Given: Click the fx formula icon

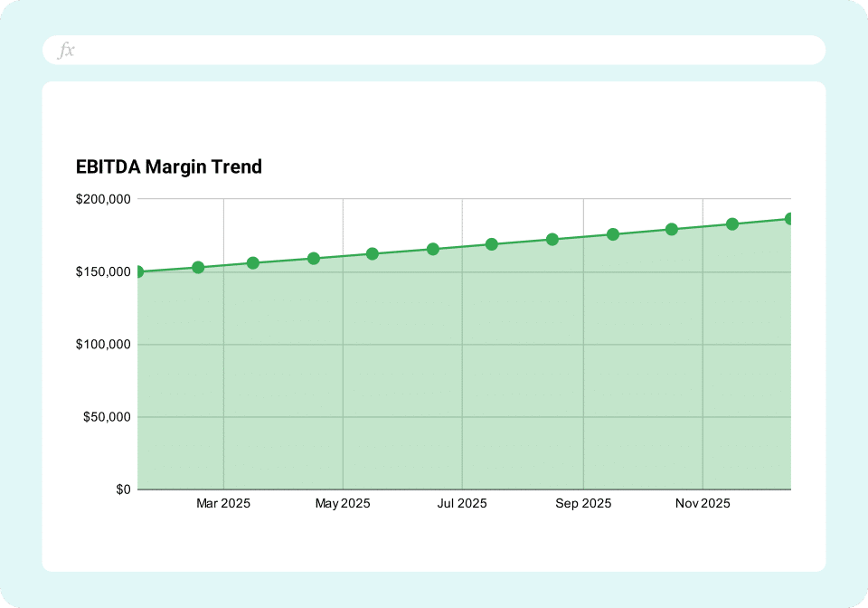Looking at the screenshot, I should click(67, 50).
